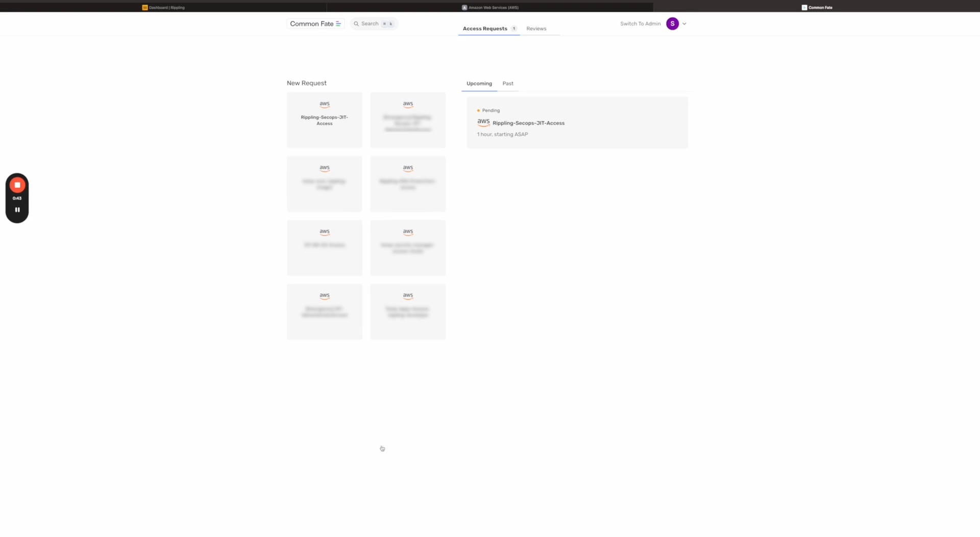The image size is (980, 537).
Task: Click the AWS logo on the Rippling-Secops-JIT-Access card
Action: [325, 104]
